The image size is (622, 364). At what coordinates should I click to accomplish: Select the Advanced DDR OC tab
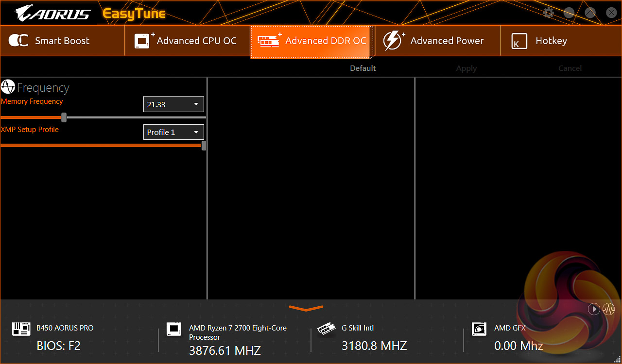click(x=312, y=41)
